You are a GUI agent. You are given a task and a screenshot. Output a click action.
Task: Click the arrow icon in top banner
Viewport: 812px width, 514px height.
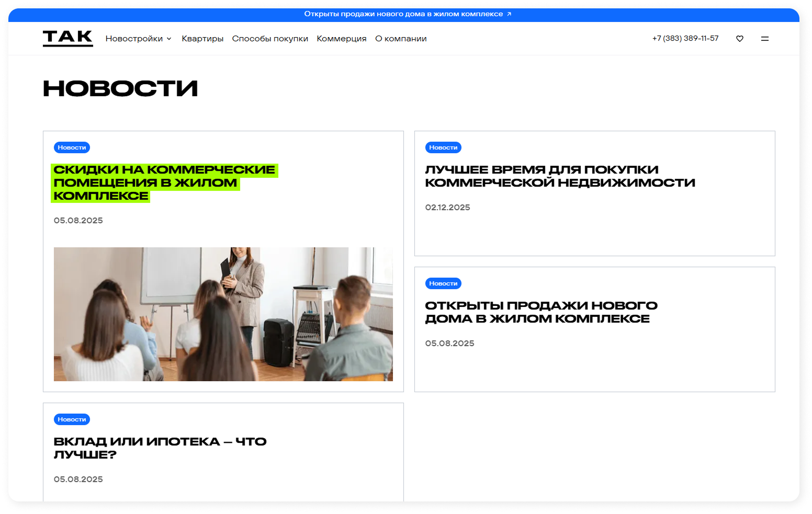(509, 14)
